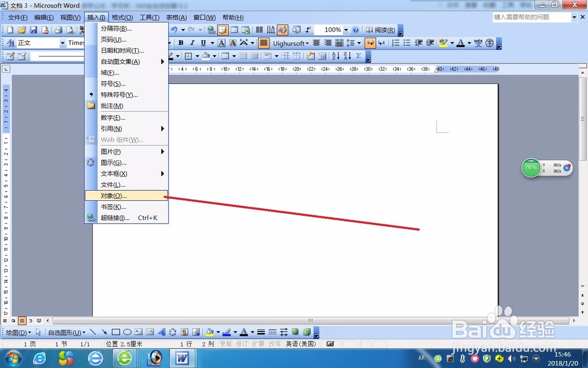Choose 日期和时间(T)... menu item
588x368 pixels.
click(x=127, y=51)
